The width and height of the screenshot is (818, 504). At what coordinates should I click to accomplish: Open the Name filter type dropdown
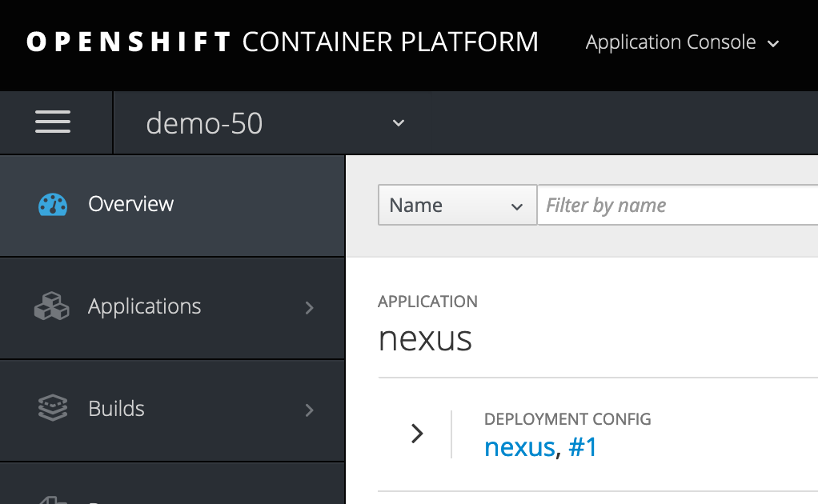457,205
